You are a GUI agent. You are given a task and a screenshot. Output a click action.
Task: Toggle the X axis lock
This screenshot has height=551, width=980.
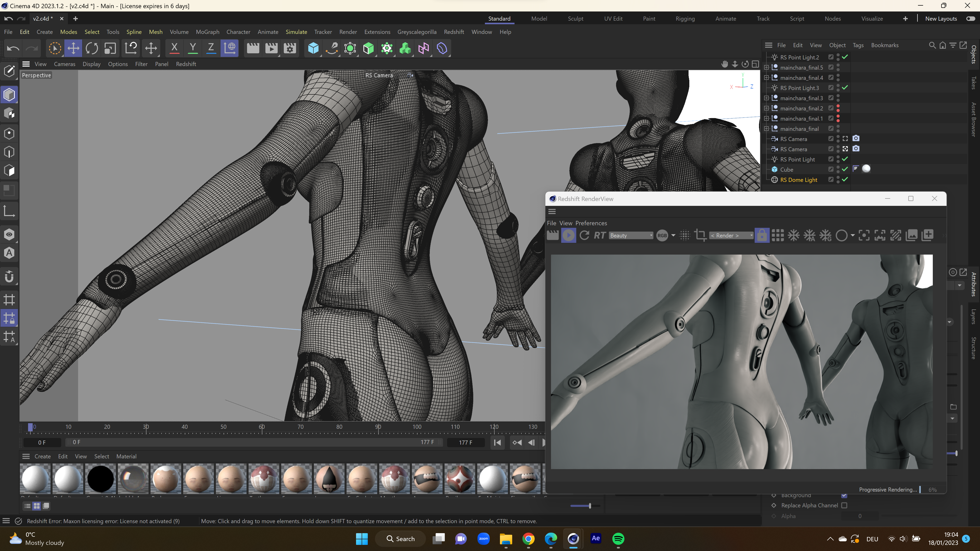[x=174, y=48]
